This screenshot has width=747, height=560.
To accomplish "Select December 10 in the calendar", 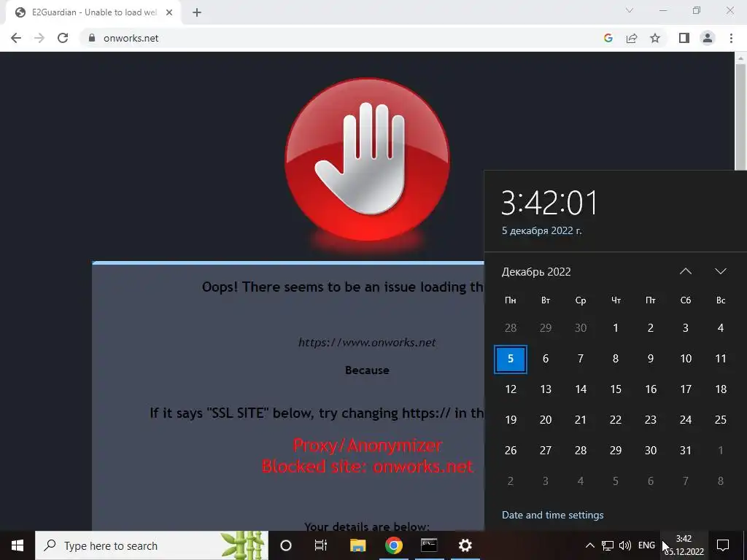I will click(686, 359).
